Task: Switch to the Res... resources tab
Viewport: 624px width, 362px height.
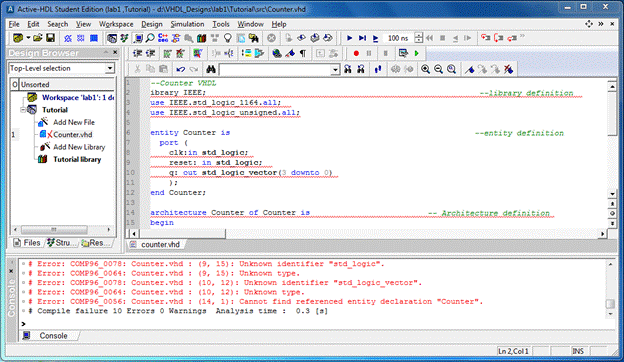Action: [x=95, y=243]
